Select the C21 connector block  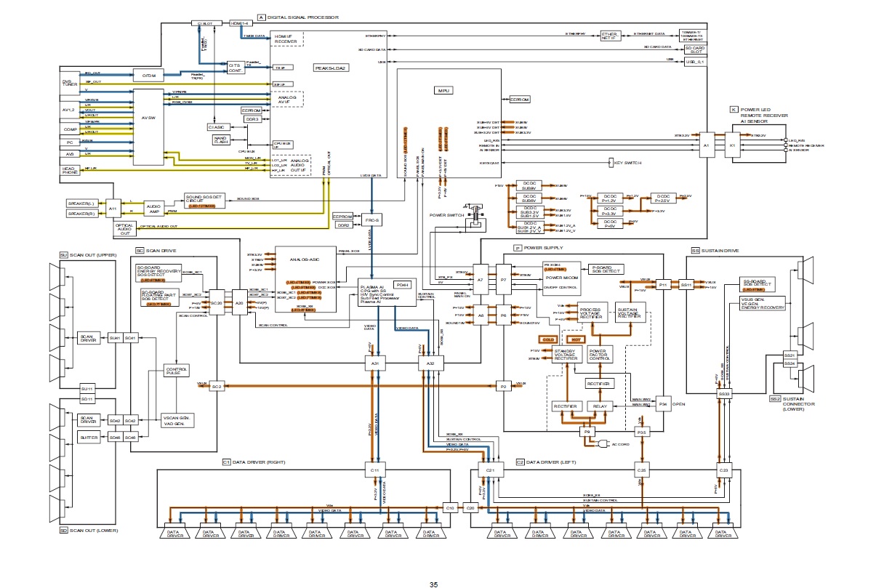click(491, 470)
